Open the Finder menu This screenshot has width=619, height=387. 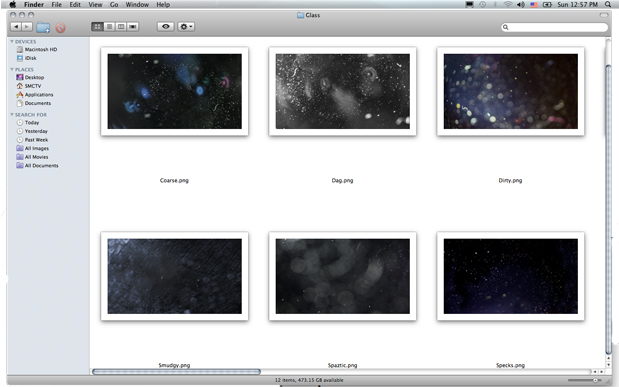tap(34, 5)
